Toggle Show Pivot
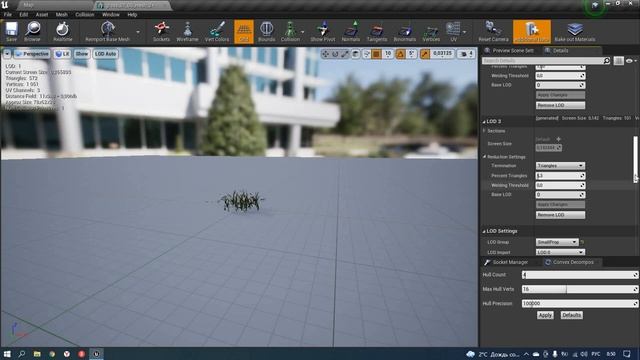The image size is (640, 360). coord(322,31)
